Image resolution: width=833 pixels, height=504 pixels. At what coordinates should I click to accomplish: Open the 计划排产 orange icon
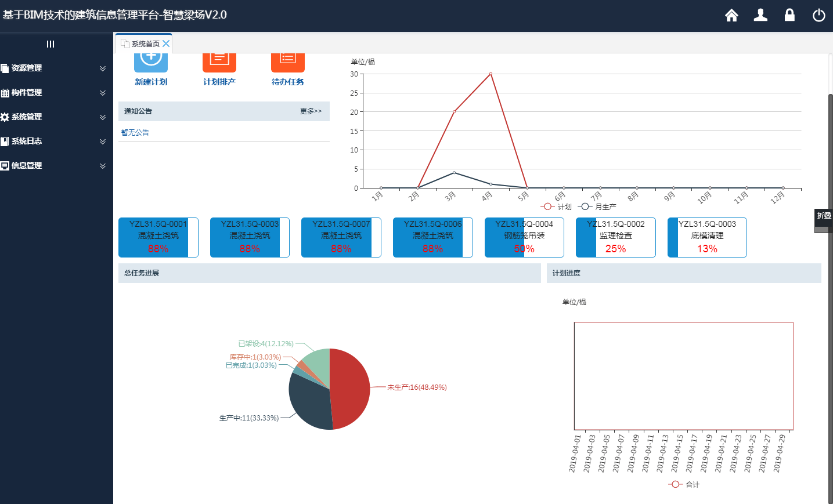tap(219, 59)
